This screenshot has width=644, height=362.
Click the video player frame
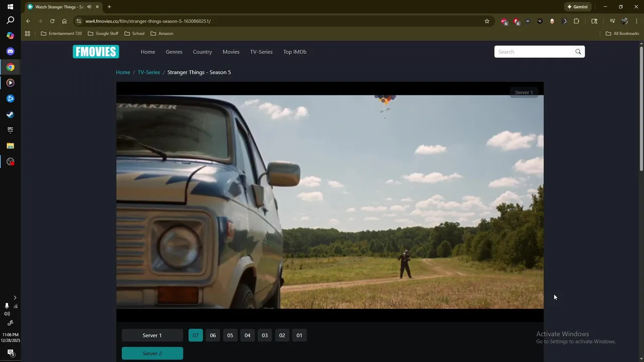click(x=330, y=202)
